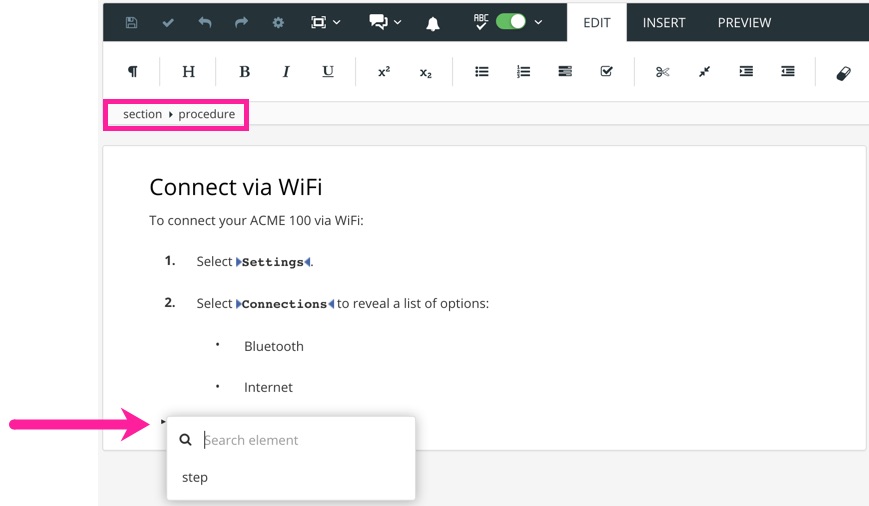Screen dimensions: 869x506
Task: Click the Save floppy disk icon
Action: pos(132,22)
